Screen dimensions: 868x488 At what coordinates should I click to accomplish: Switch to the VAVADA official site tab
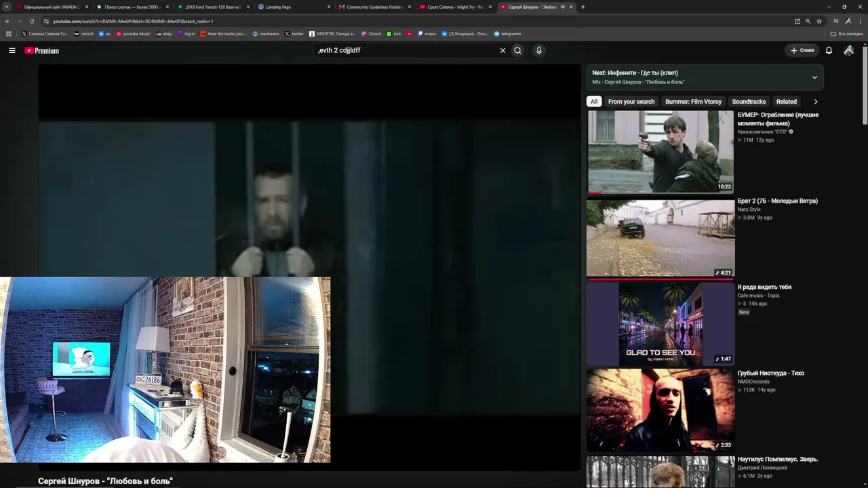click(52, 7)
